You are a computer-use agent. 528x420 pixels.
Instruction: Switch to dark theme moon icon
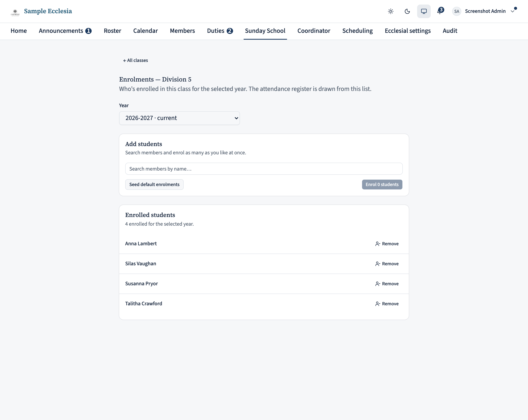(407, 11)
